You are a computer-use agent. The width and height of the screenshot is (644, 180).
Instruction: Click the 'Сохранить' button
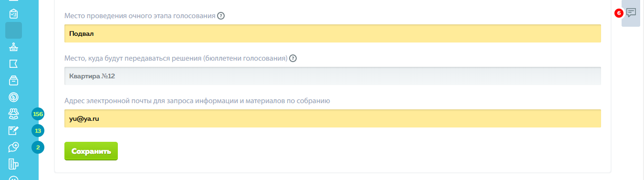[x=91, y=151]
